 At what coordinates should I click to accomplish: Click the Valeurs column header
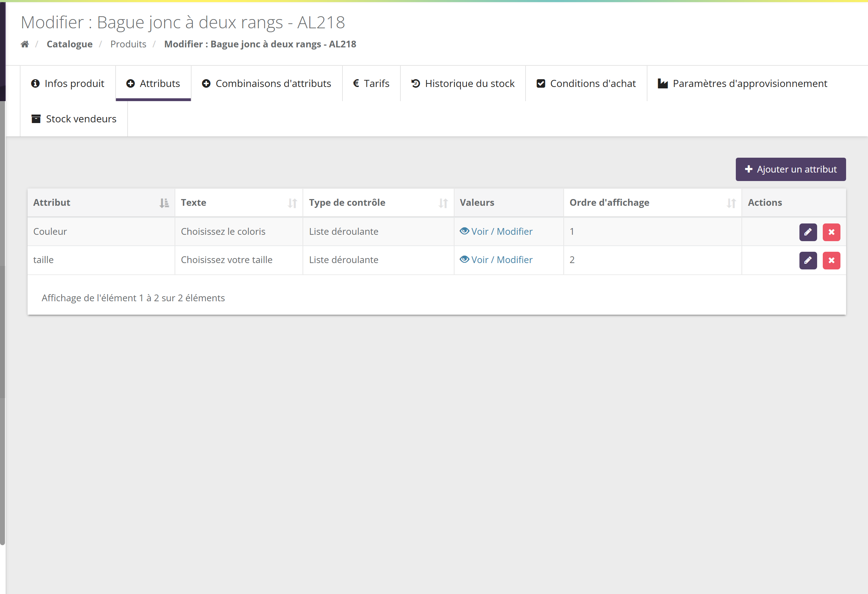click(x=509, y=203)
